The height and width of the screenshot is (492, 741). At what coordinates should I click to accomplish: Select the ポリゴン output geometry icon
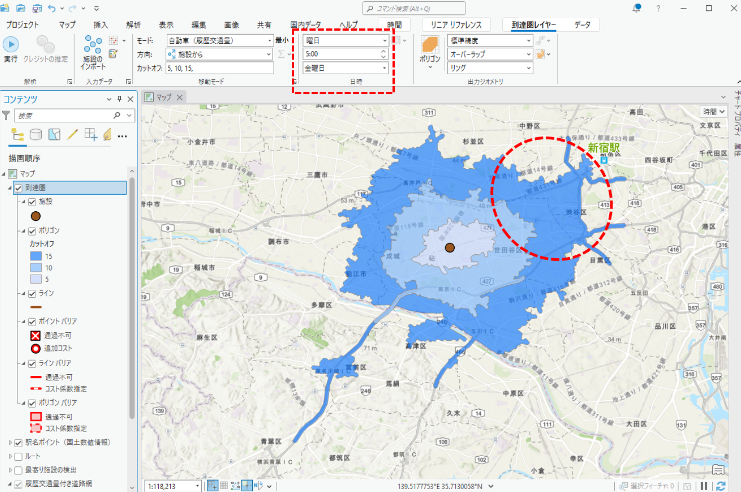pyautogui.click(x=429, y=45)
